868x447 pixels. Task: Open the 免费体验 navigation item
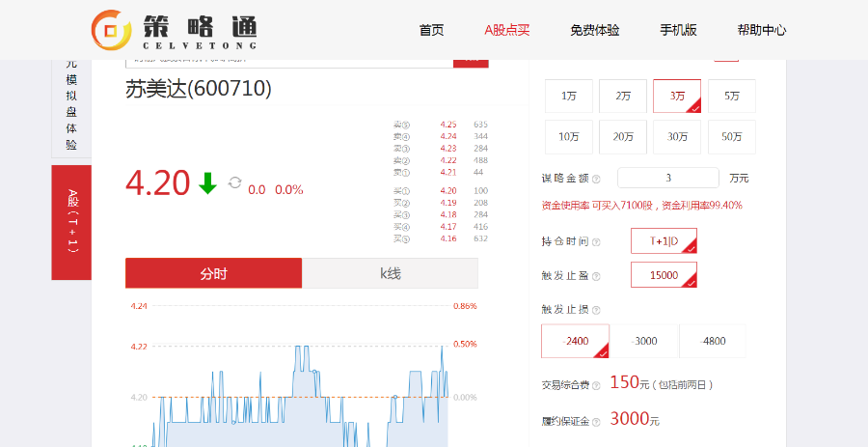coord(594,30)
